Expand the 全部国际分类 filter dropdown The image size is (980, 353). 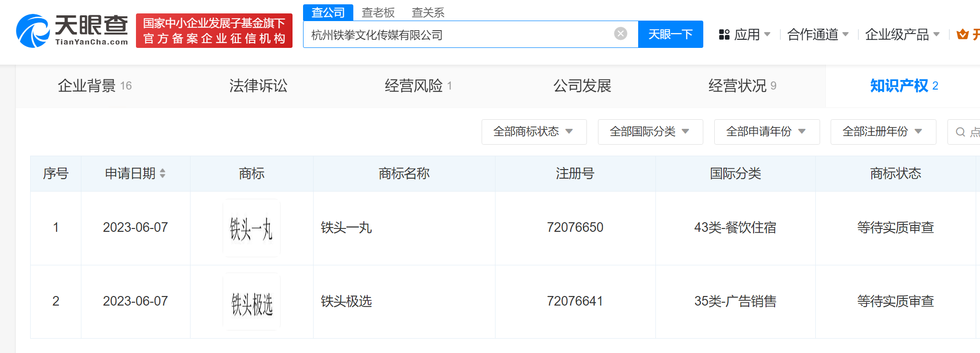(x=650, y=132)
